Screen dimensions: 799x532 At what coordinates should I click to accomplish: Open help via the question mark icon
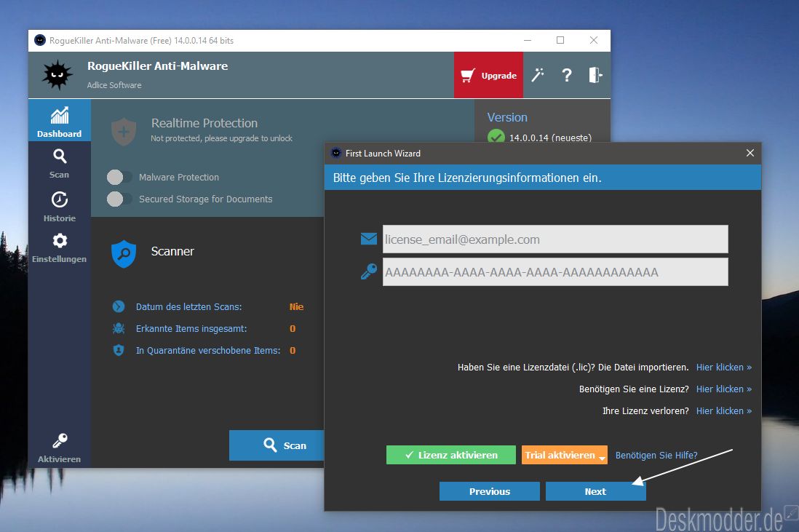point(567,75)
